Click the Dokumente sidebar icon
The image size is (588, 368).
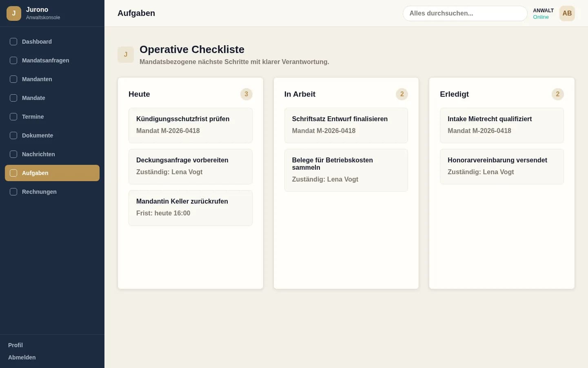(x=13, y=135)
